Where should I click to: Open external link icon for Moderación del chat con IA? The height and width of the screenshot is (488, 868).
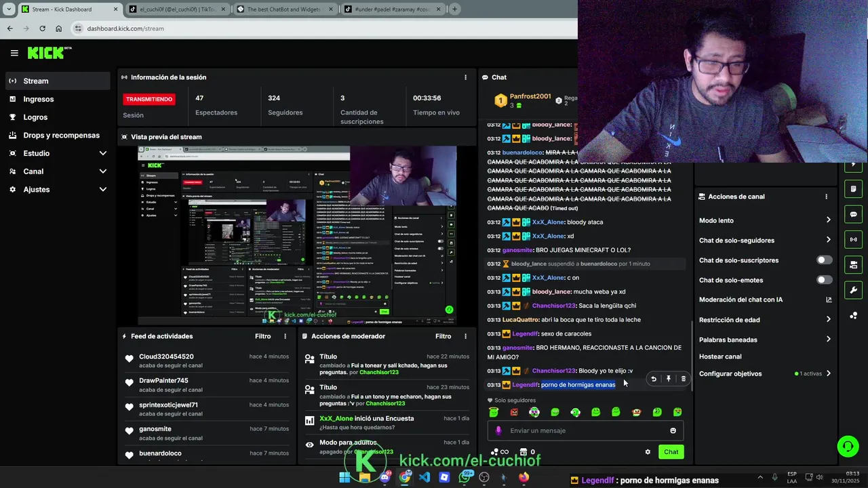pos(829,300)
